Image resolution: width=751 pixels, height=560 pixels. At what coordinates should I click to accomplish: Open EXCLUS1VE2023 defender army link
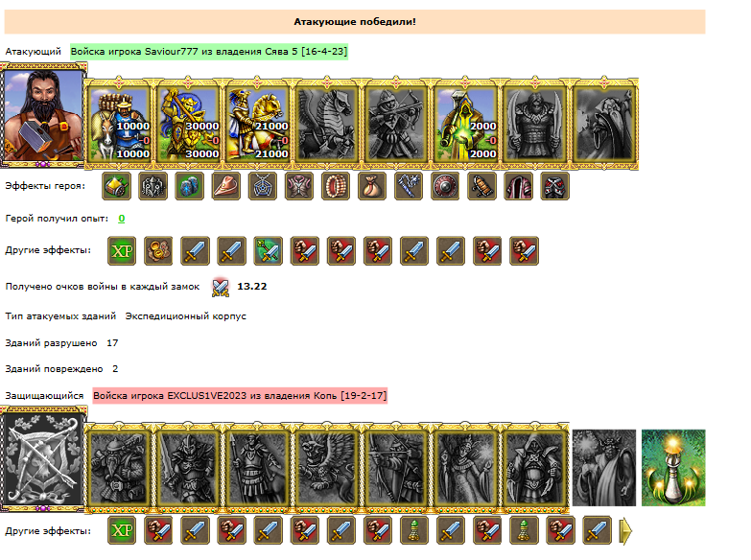(240, 396)
